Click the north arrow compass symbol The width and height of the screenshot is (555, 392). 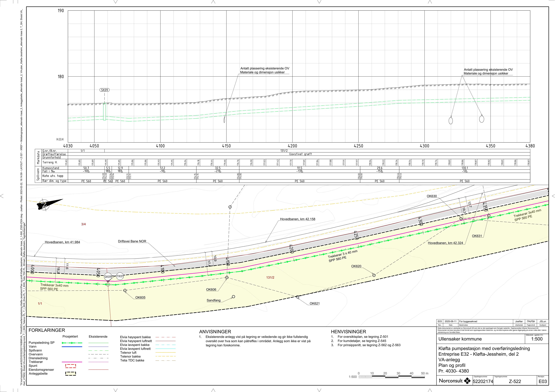point(50,205)
